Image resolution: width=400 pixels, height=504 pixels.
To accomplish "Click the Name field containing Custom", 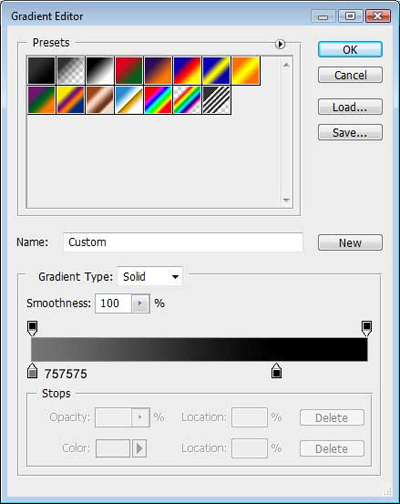I will 183,242.
